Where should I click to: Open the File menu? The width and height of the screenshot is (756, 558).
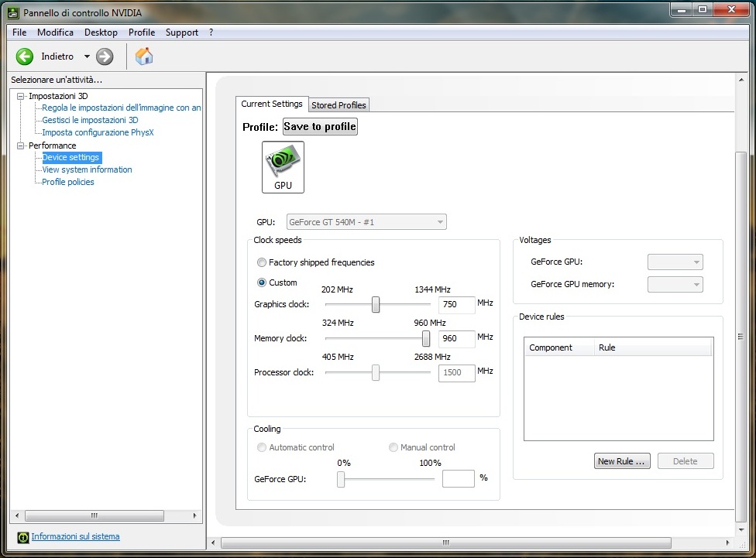click(19, 33)
